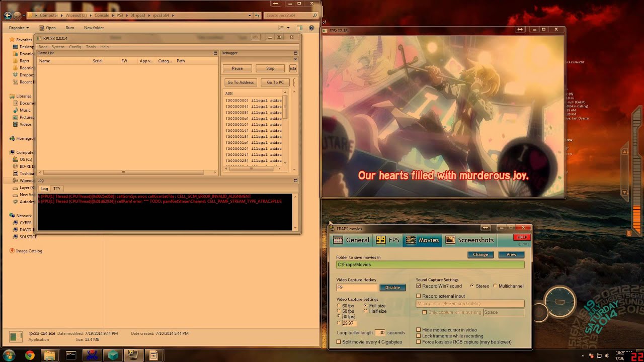The width and height of the screenshot is (644, 362).
Task: Open the Config menu in RPCS3
Action: point(75,47)
